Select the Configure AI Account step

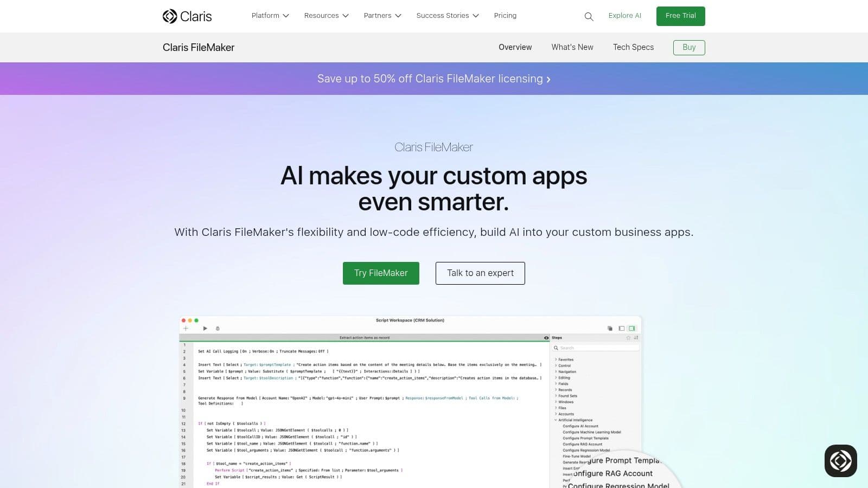(x=580, y=426)
